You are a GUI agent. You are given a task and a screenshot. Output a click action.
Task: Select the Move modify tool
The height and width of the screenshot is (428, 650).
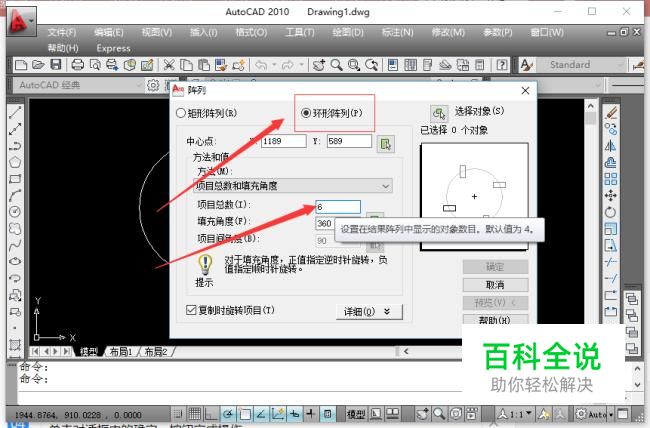pos(610,195)
